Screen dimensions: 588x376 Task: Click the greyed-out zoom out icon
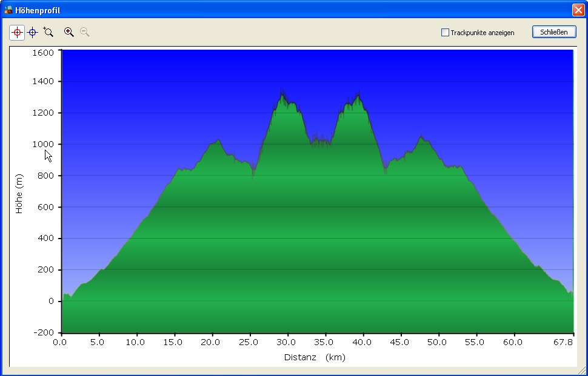pos(85,32)
